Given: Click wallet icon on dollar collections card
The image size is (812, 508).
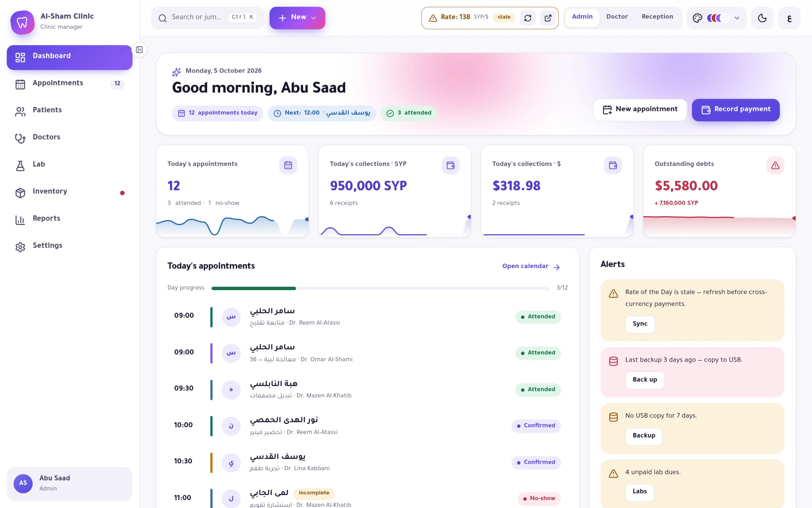Looking at the screenshot, I should pyautogui.click(x=613, y=165).
